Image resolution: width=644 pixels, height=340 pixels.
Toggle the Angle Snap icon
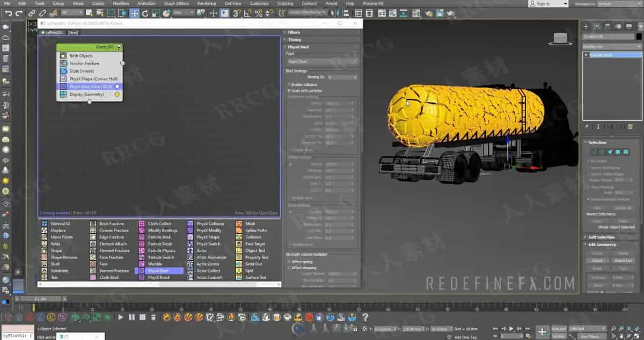(247, 13)
